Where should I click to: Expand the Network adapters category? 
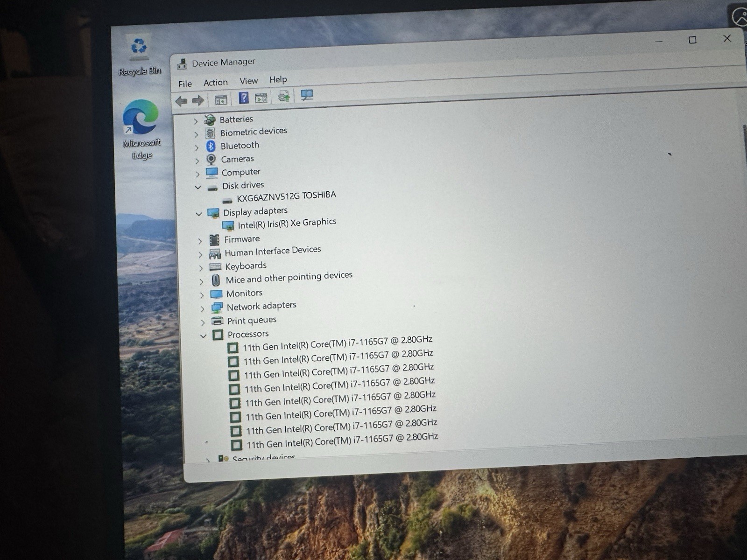(x=202, y=309)
